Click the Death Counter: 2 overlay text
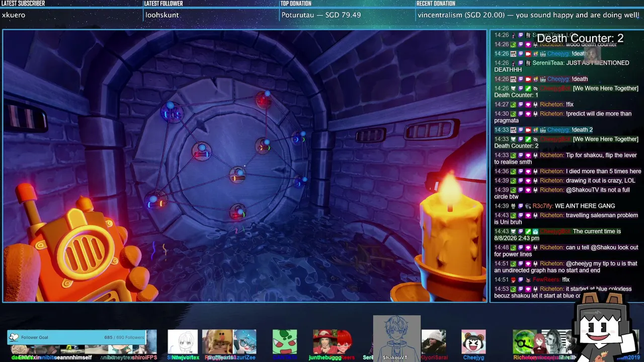644x362 pixels. pos(580,38)
